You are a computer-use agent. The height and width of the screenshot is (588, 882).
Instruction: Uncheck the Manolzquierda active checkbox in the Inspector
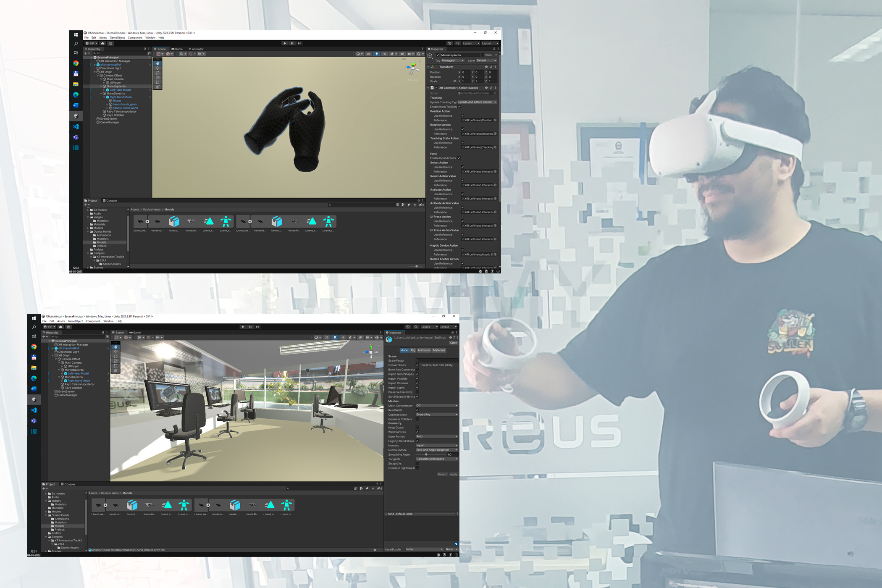[438, 55]
